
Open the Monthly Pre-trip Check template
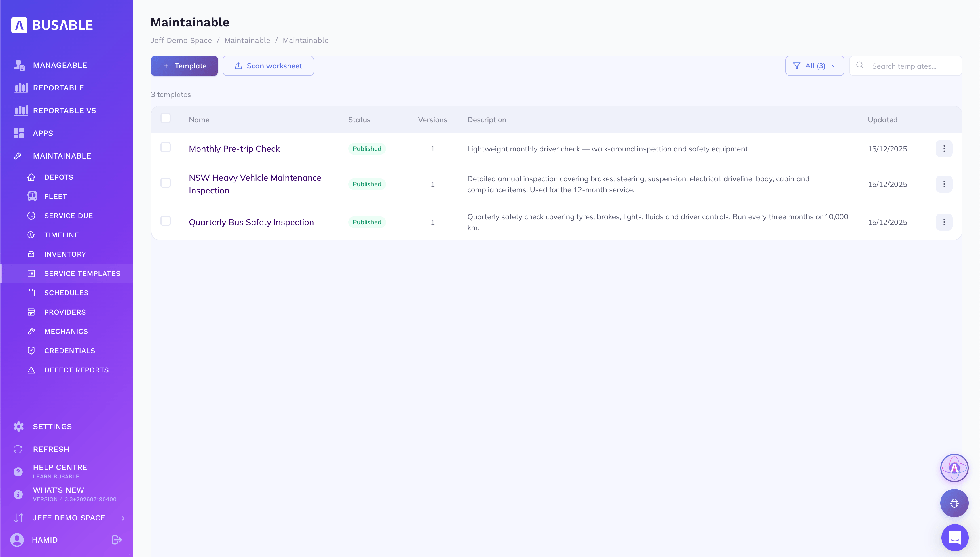(x=234, y=149)
